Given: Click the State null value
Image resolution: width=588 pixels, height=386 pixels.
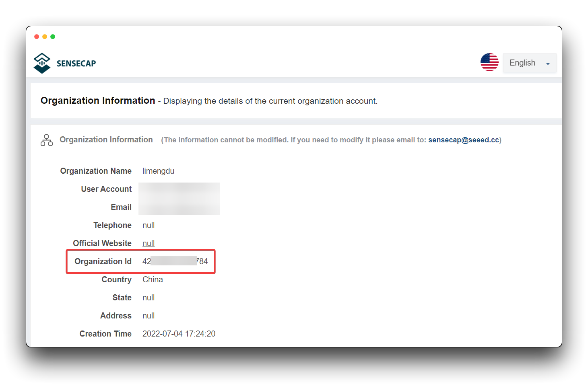Looking at the screenshot, I should (149, 298).
